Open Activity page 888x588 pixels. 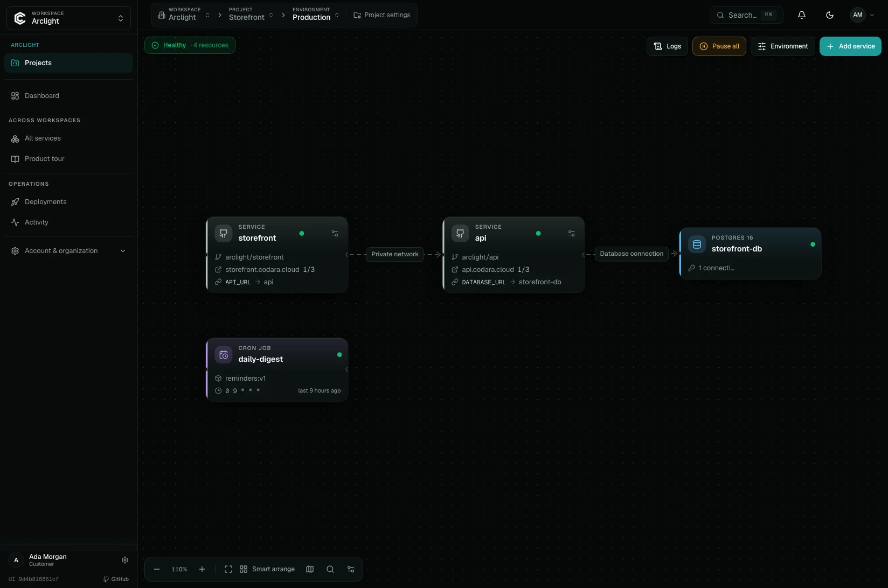[x=68, y=222]
